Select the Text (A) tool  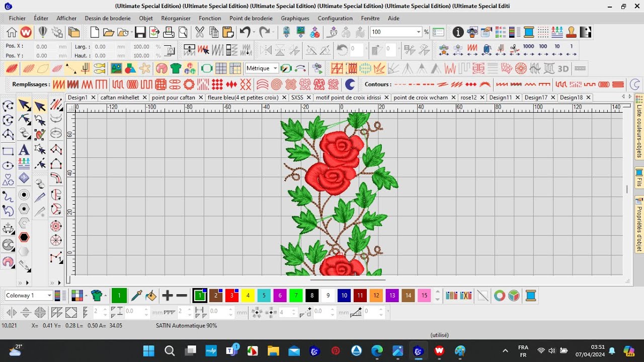pos(24,150)
